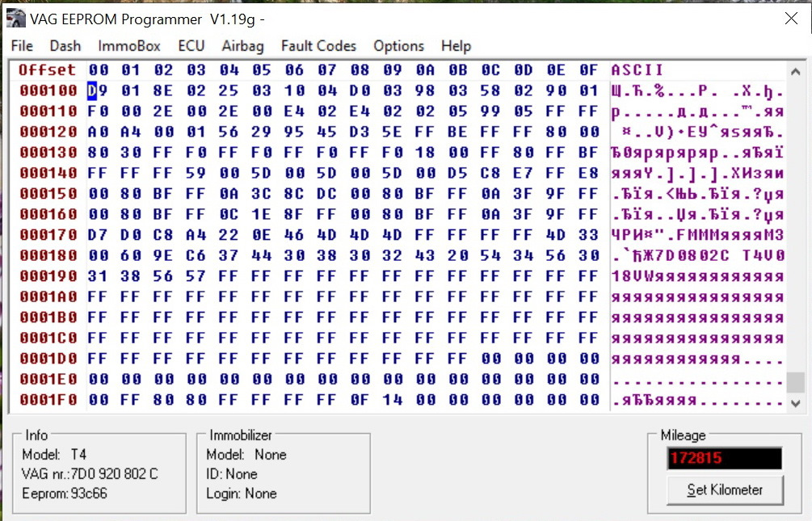Open the Fault Codes menu
Image resolution: width=812 pixels, height=521 pixels.
click(x=318, y=46)
